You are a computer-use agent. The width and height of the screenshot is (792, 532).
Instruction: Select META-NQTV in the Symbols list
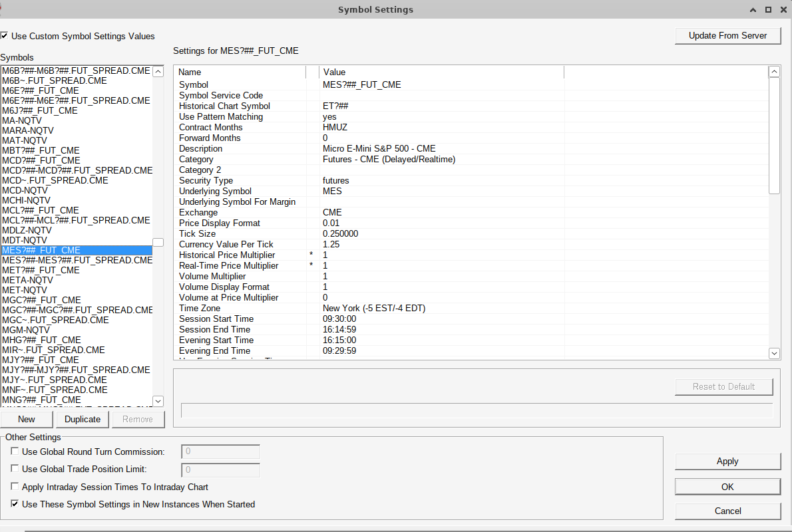tap(27, 280)
